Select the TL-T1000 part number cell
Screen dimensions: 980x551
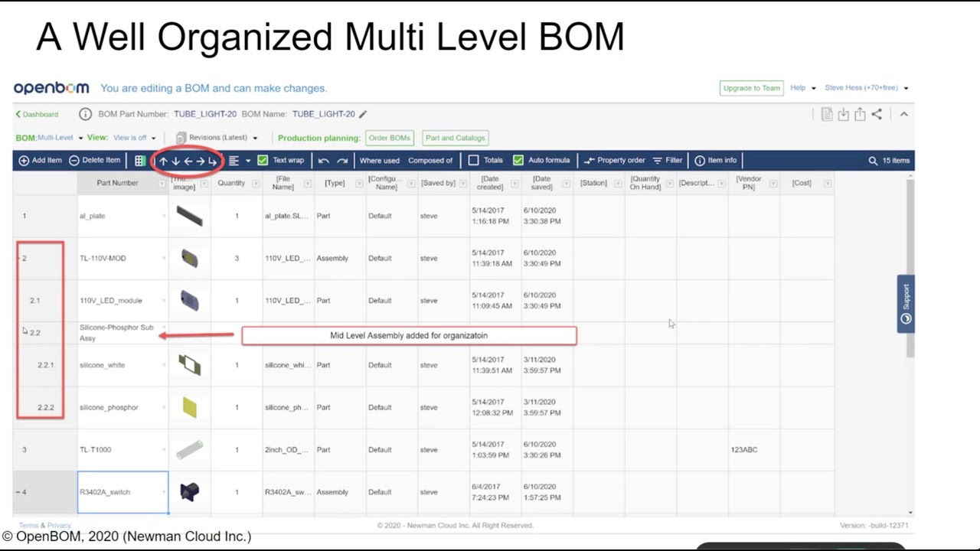[x=122, y=450]
